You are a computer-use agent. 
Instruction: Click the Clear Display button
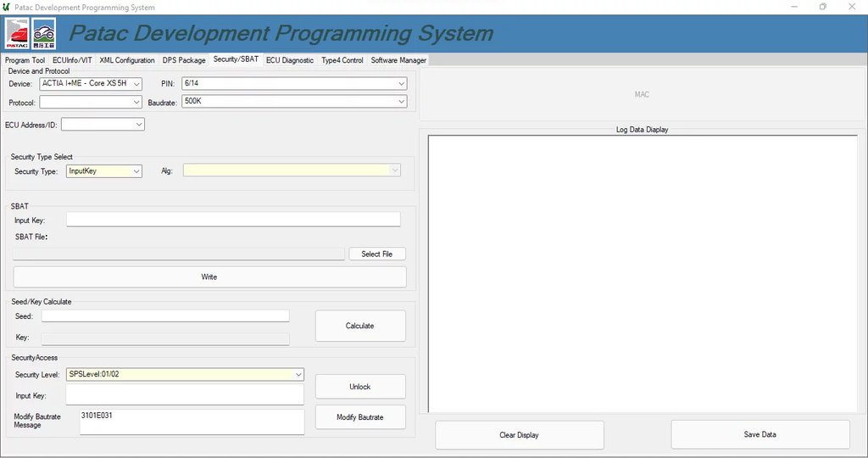coord(519,435)
